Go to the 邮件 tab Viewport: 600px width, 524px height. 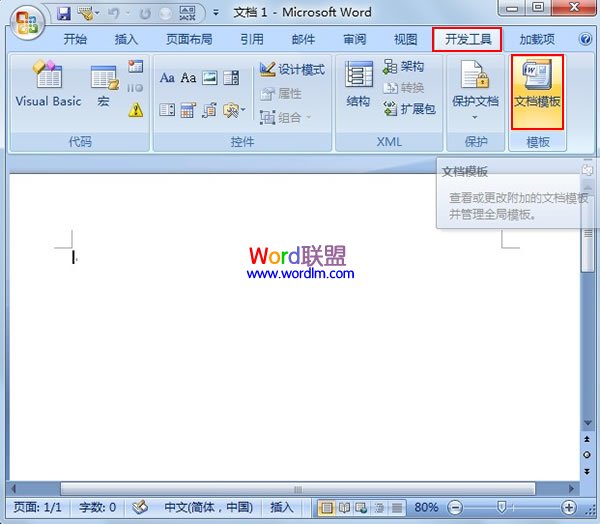click(303, 39)
